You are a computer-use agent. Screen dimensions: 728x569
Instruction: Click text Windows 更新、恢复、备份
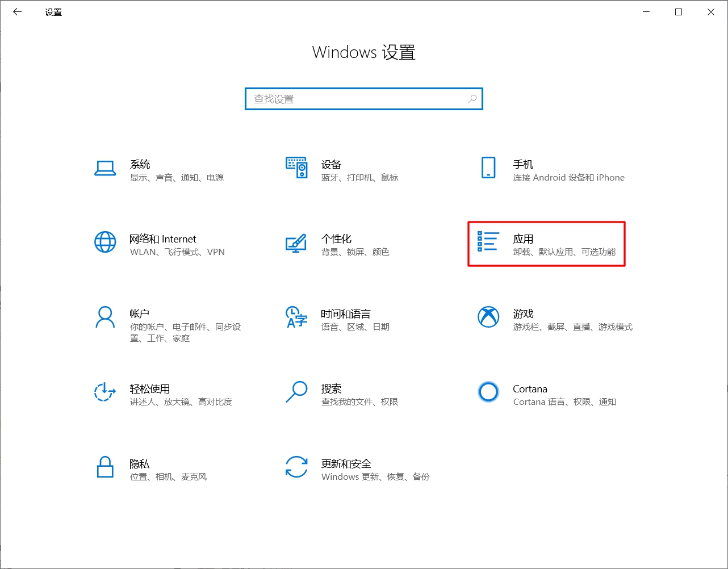(376, 477)
